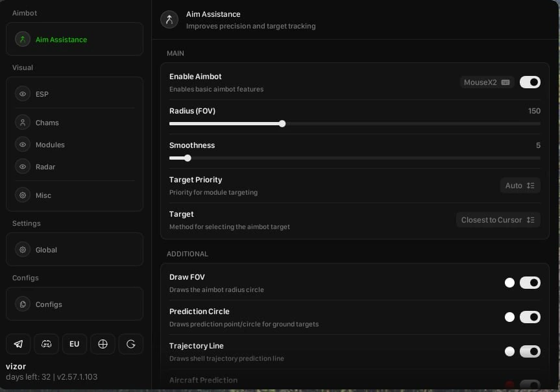
Task: Open the Radar section
Action: [75, 167]
